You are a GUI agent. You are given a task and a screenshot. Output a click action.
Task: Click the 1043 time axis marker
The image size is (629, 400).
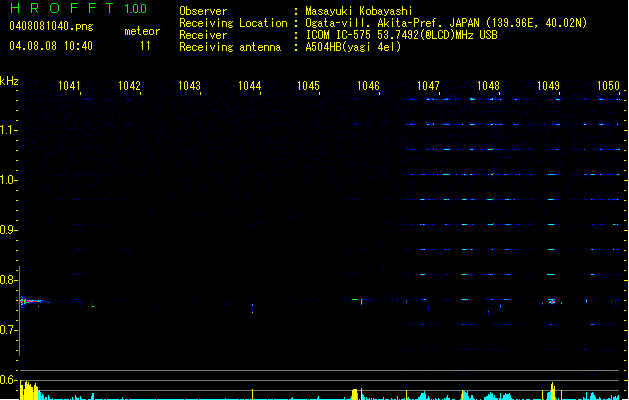pos(189,86)
